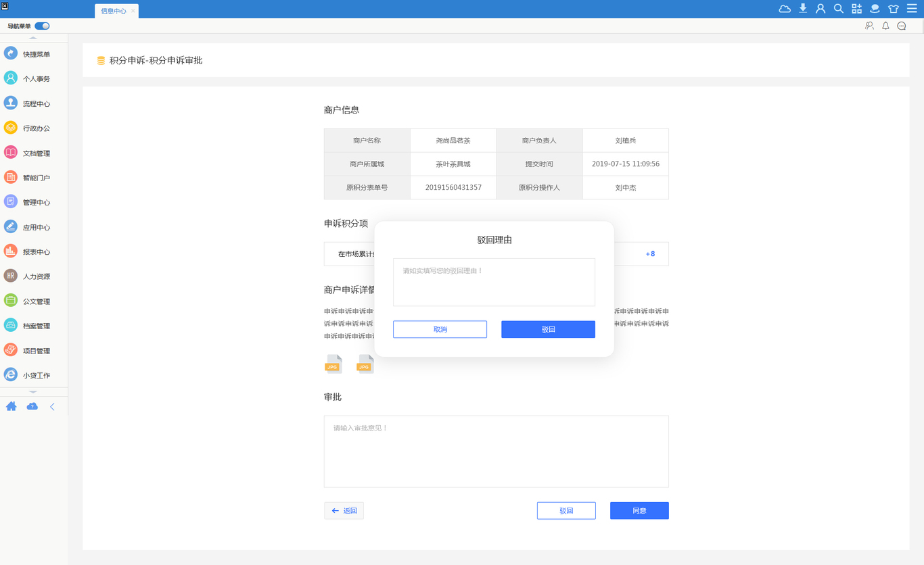924x565 pixels.
Task: Click the contacts people icon below top bar
Action: pyautogui.click(x=869, y=26)
